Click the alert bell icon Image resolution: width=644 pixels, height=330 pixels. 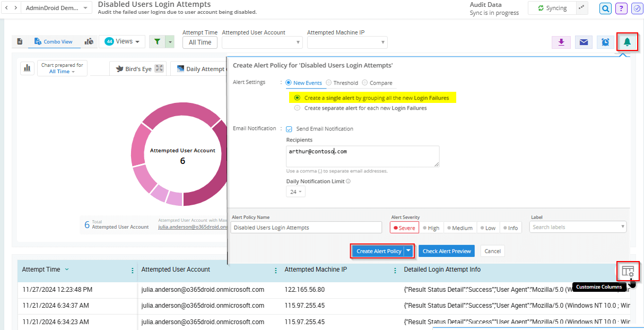tap(628, 42)
